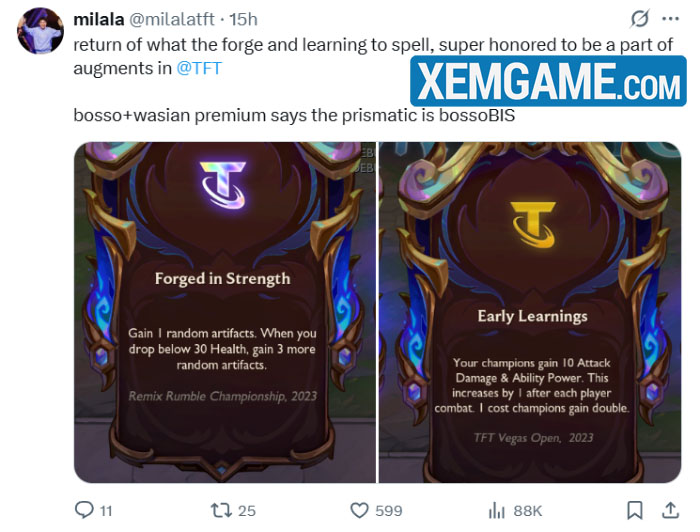Image resolution: width=700 pixels, height=532 pixels.
Task: Click the retweet arrows icon
Action: pos(221,510)
